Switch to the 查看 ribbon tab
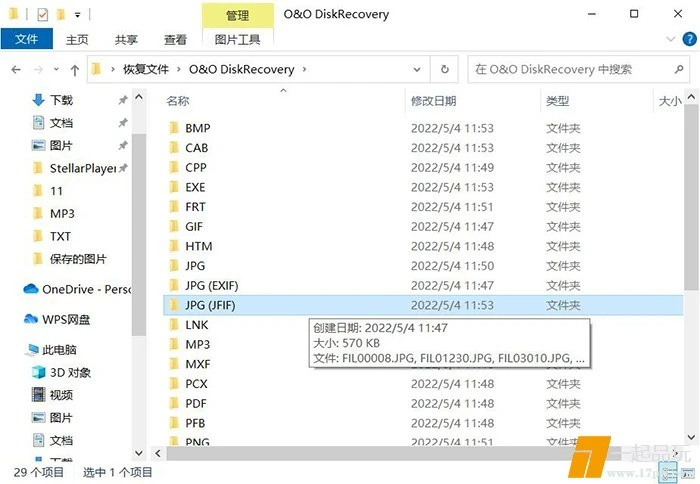Screen dimensions: 700x484 pyautogui.click(x=175, y=40)
